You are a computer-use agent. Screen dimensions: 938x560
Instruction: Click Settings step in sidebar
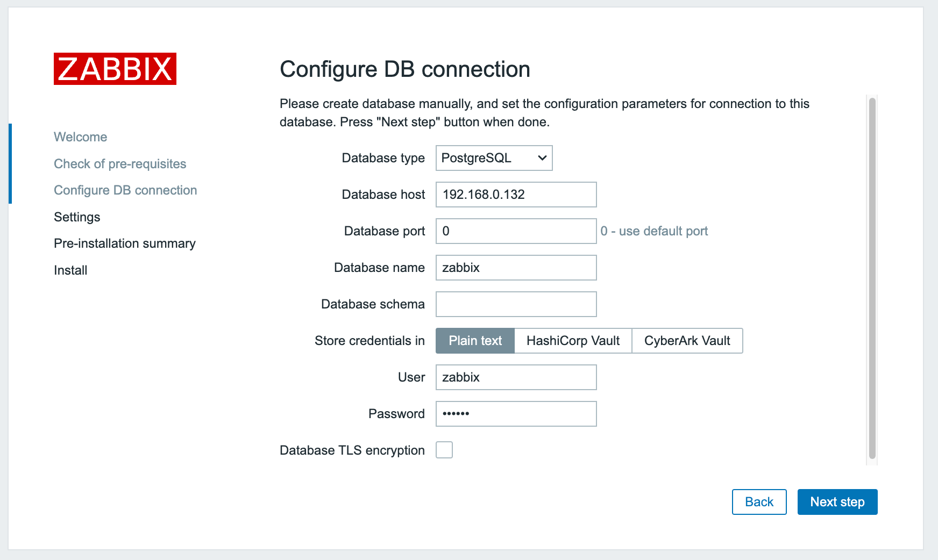pyautogui.click(x=77, y=217)
